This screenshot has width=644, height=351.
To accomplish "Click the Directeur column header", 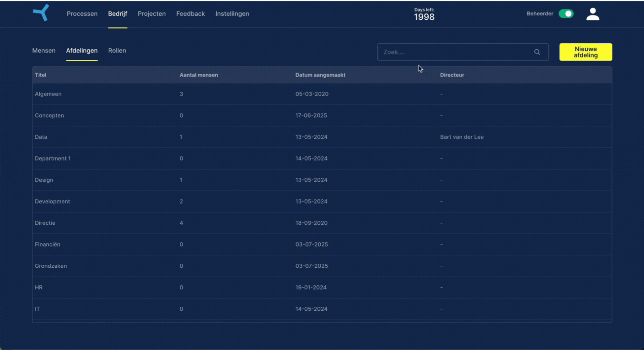I will [x=452, y=75].
